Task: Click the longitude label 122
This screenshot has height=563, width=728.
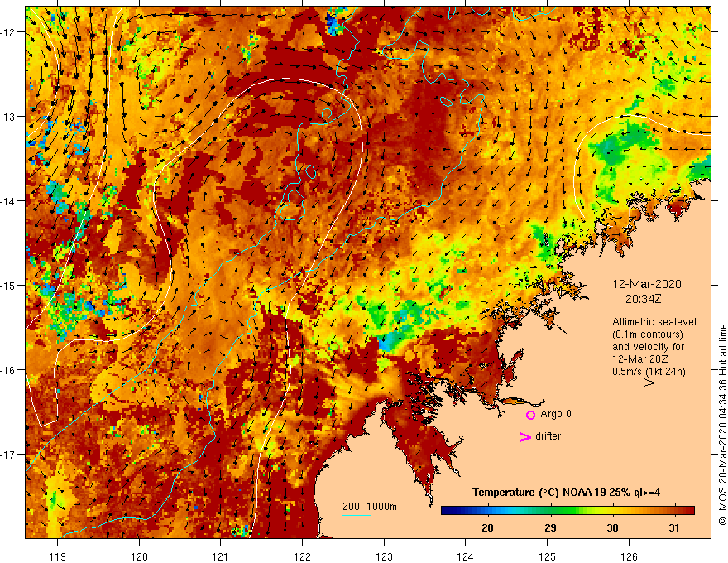Action: [x=302, y=556]
